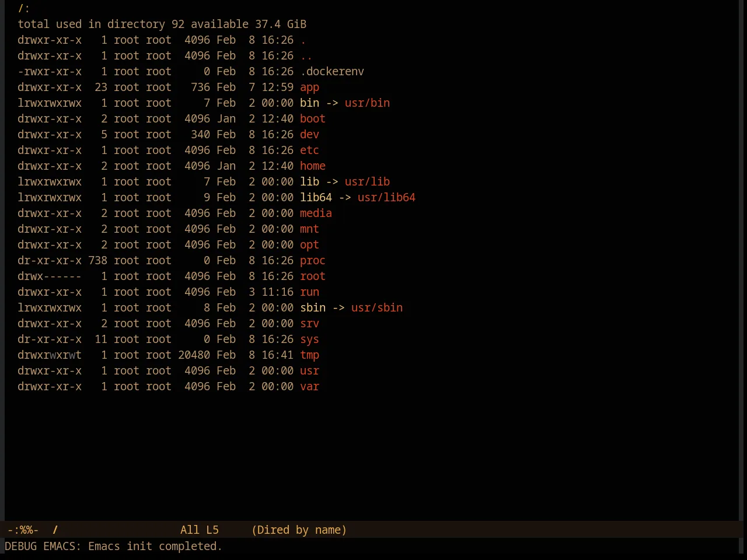Click the echo area DEBUG EMACS message
Viewport: 747px width, 560px height.
tap(114, 546)
